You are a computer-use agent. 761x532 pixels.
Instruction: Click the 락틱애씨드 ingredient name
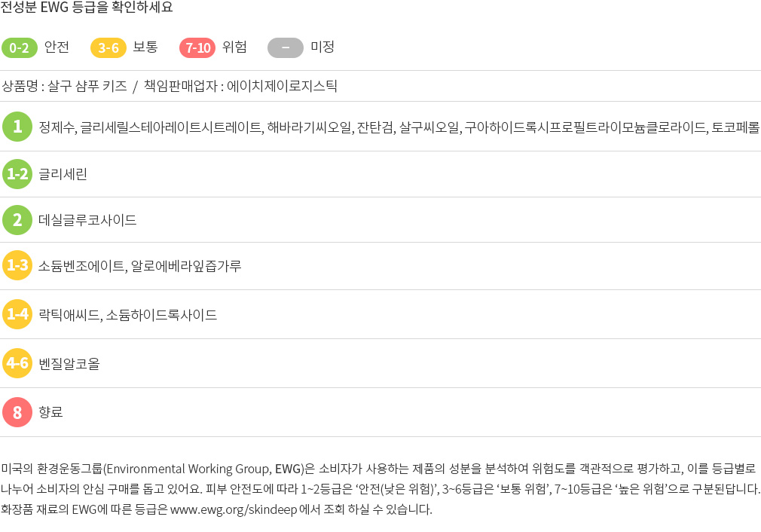coord(69,315)
